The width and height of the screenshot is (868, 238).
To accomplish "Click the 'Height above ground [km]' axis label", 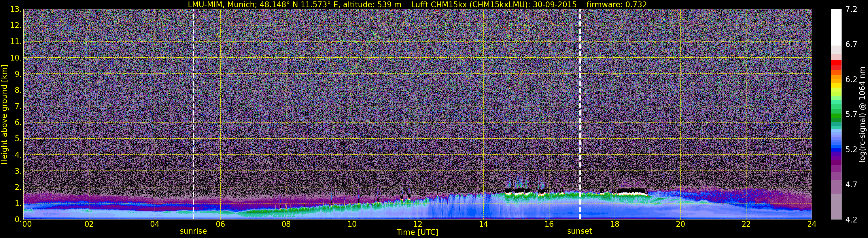I will (4, 114).
